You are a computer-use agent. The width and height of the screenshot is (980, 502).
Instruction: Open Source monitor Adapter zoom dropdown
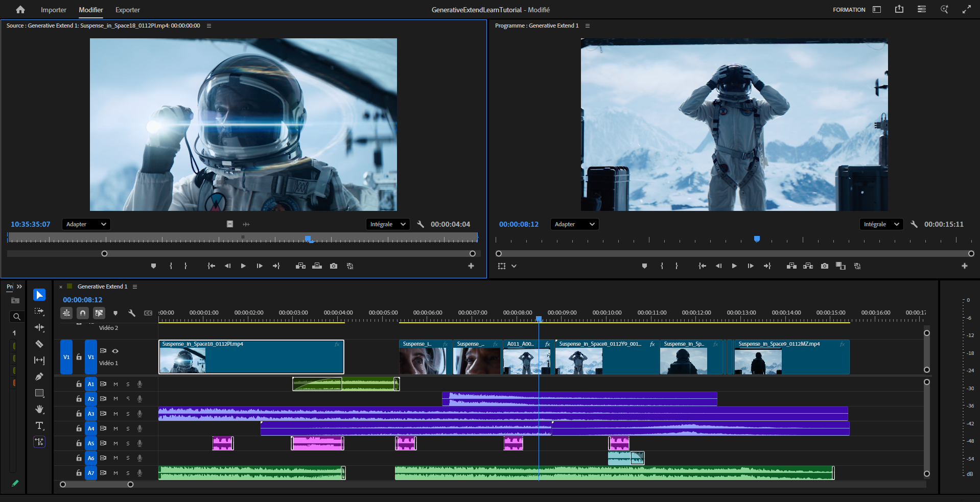tap(86, 224)
